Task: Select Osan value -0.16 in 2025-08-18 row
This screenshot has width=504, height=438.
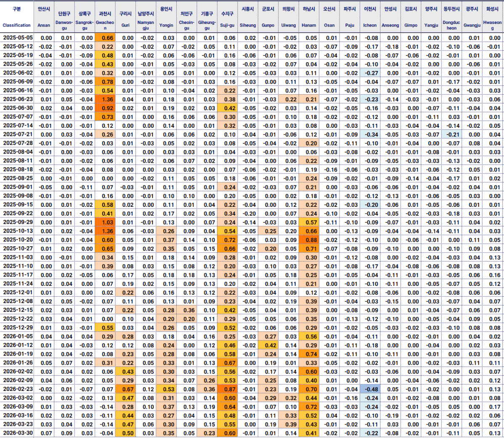Action: [x=329, y=169]
